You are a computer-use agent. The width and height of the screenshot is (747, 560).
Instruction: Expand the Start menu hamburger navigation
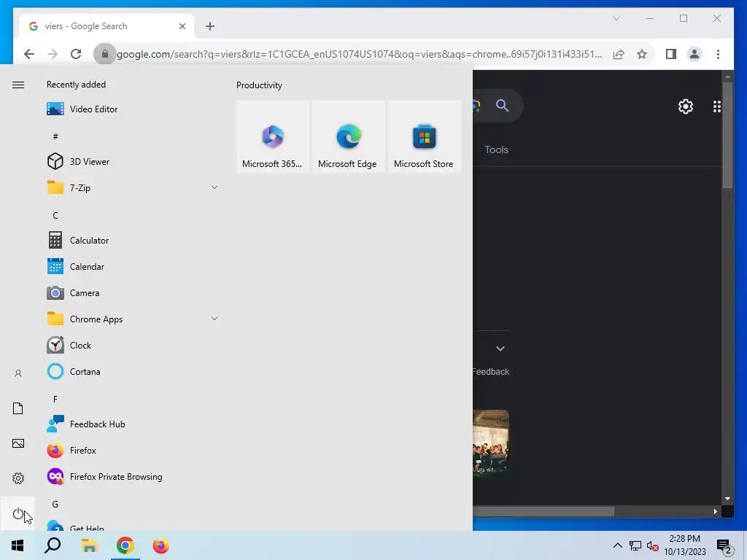[x=18, y=85]
